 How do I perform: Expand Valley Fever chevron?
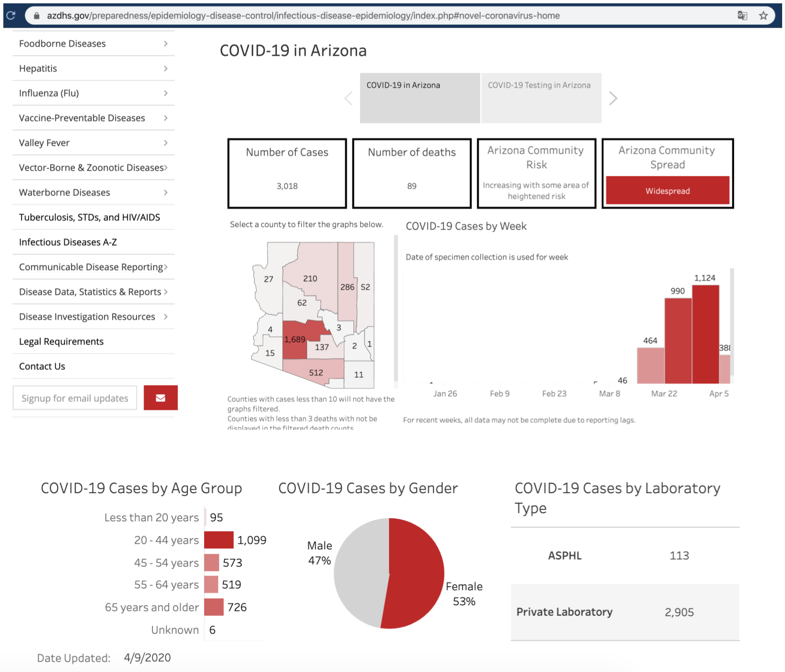(x=165, y=143)
